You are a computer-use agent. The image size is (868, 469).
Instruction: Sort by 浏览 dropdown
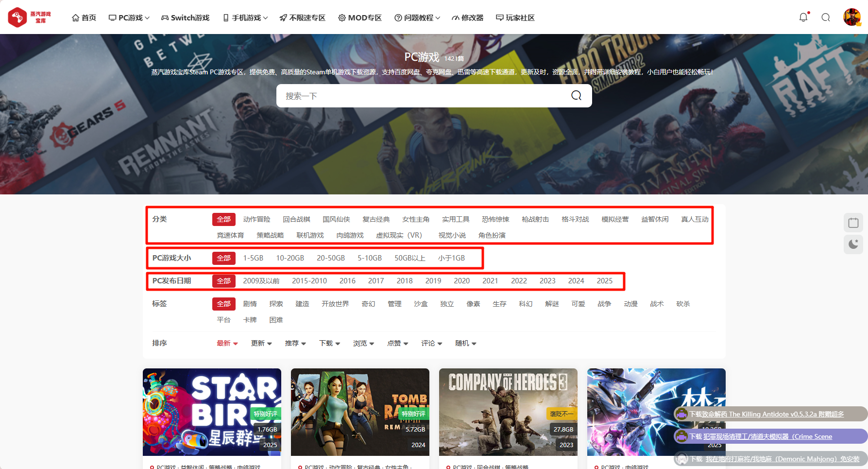click(363, 343)
